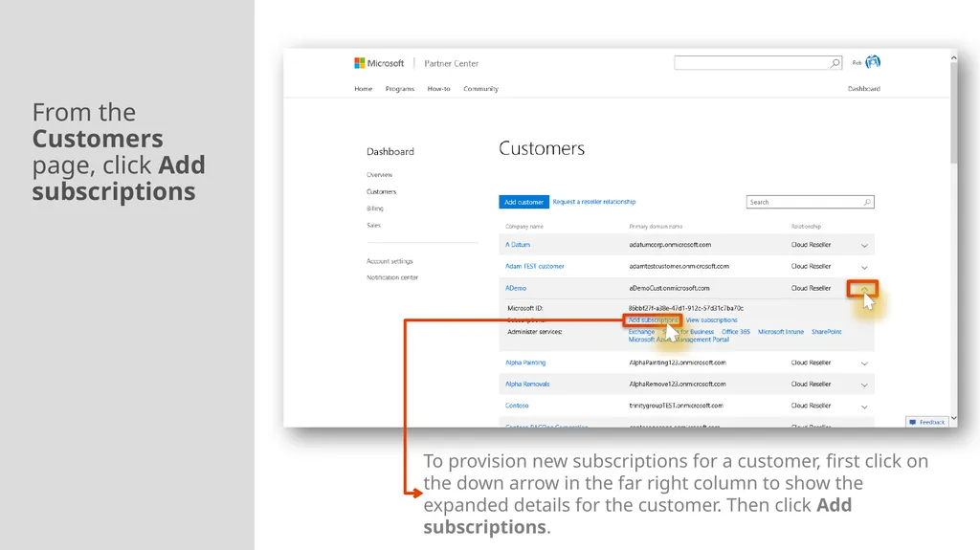Click the magnifier icon in the top search bar

[835, 63]
